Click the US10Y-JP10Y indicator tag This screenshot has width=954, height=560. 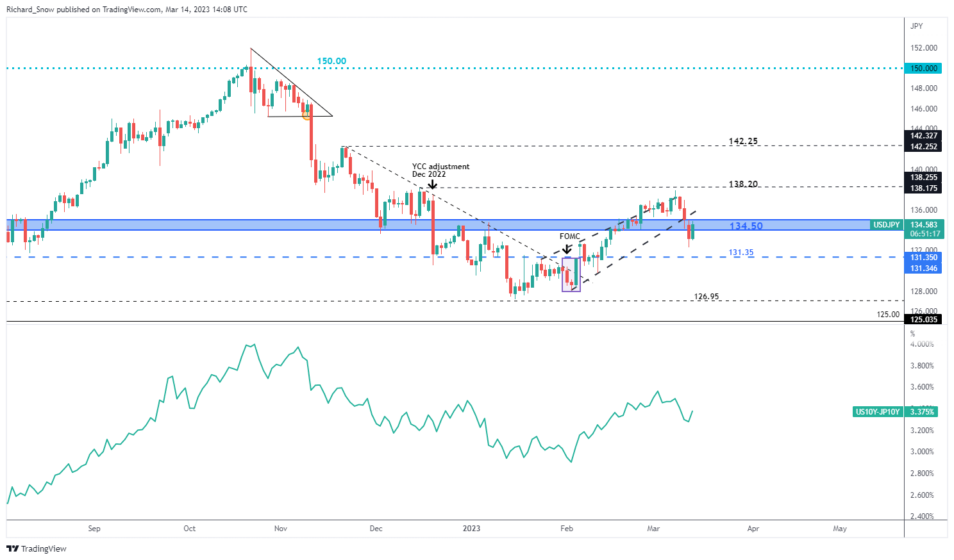[878, 411]
